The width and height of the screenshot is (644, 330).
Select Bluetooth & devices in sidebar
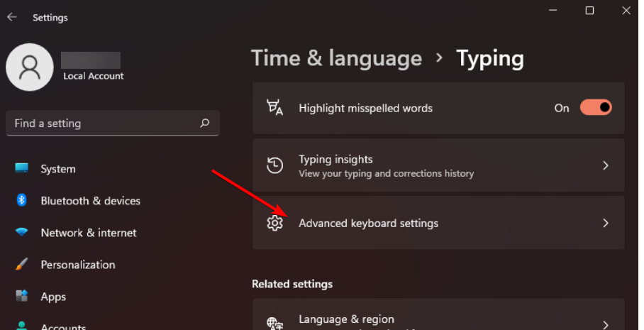pos(91,201)
